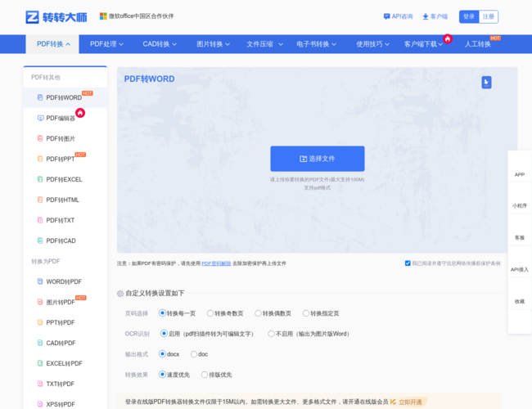Choose the doc output format

(x=194, y=354)
